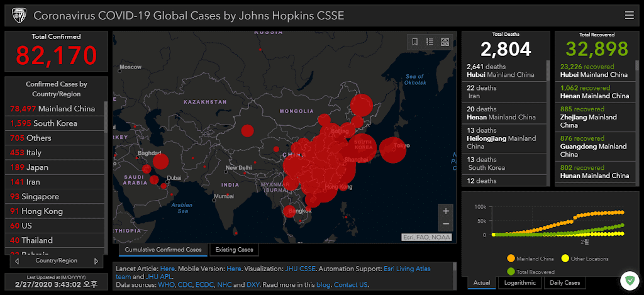Select Singapore in country list
This screenshot has width=644, height=295.
(54, 196)
